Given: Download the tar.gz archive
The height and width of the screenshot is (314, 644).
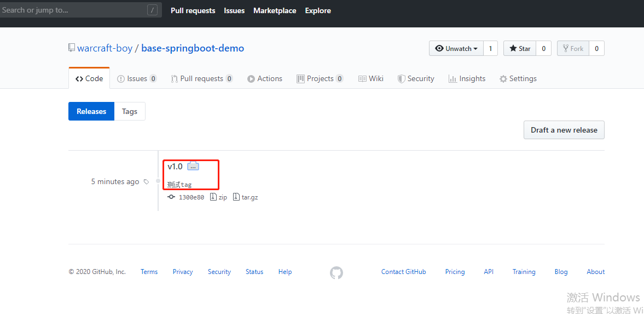Looking at the screenshot, I should pos(246,197).
